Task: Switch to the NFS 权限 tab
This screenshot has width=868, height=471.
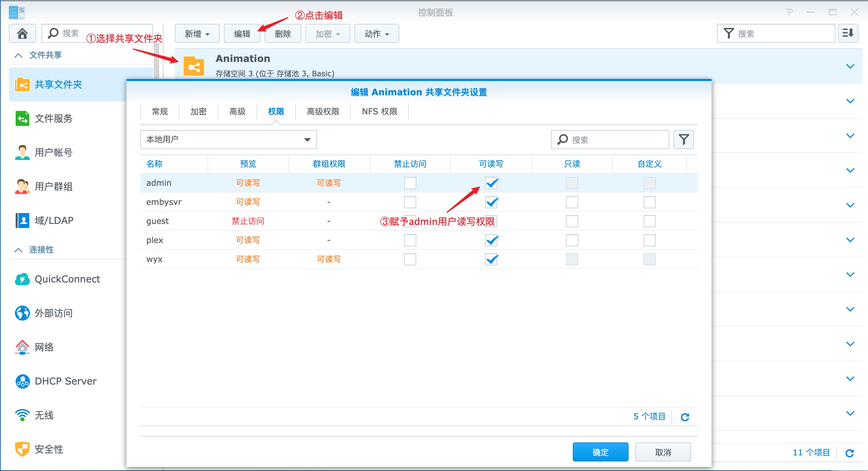Action: 379,112
